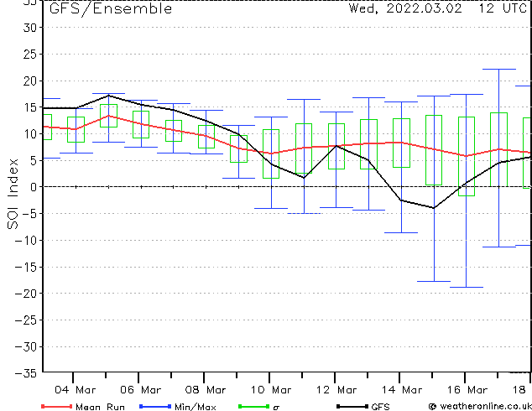Click the y-axis value -35
Viewport: 532px width, 411px height.
[x=26, y=373]
